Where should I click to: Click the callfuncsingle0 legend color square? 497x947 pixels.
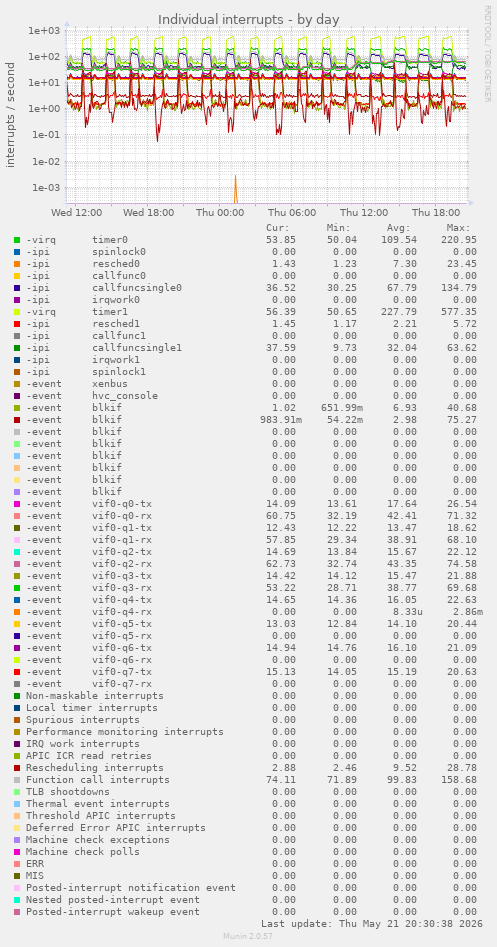click(x=17, y=288)
